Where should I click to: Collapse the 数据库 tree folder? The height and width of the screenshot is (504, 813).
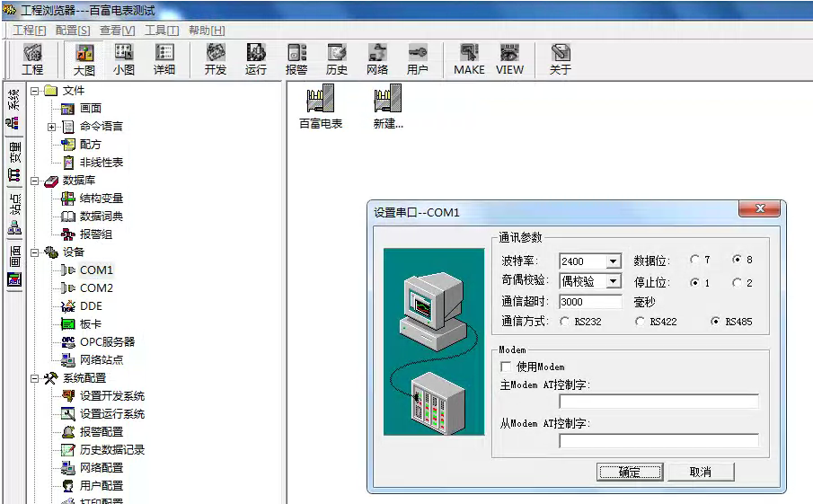point(34,181)
